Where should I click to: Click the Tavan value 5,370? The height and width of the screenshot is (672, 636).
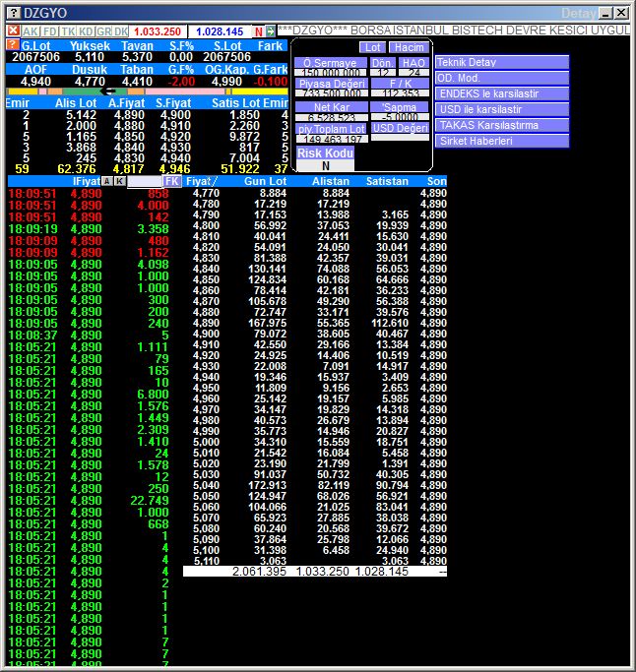137,57
